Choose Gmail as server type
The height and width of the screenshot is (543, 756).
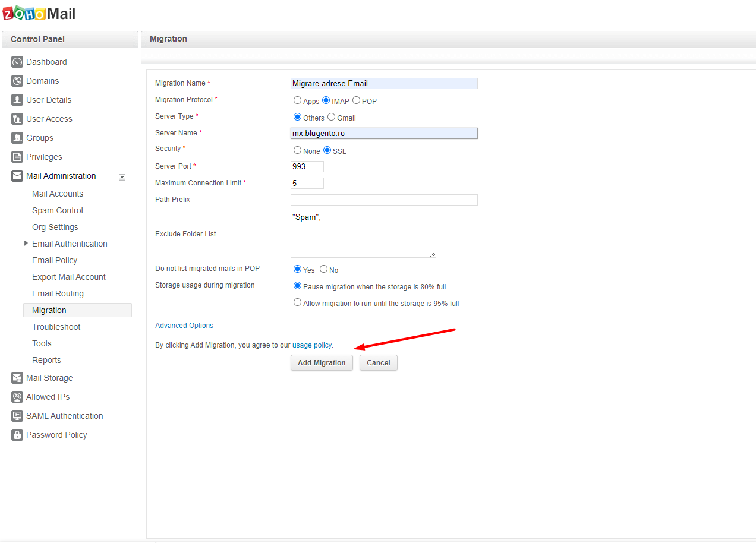[331, 117]
